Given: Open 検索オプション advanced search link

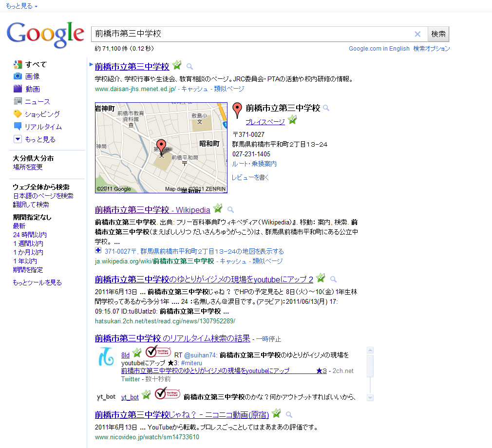Looking at the screenshot, I should pos(432,49).
